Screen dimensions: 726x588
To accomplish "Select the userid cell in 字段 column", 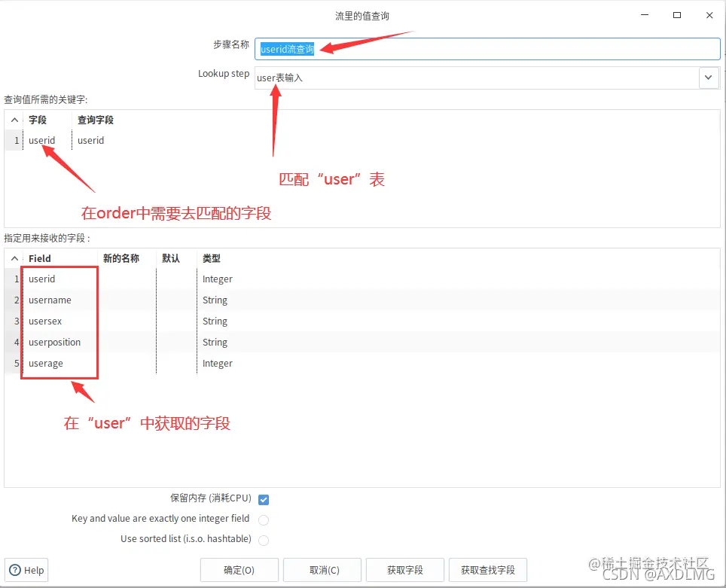I will tap(47, 140).
